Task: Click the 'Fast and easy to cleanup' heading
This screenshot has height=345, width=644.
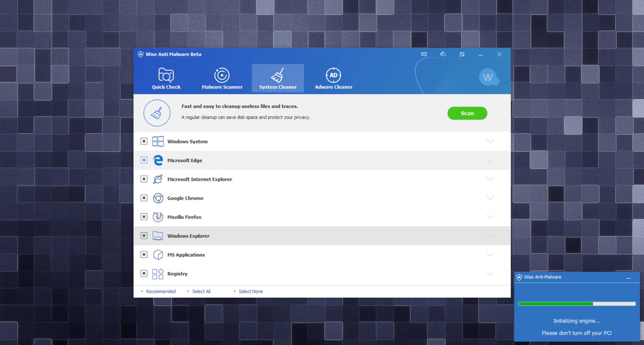Action: click(240, 106)
